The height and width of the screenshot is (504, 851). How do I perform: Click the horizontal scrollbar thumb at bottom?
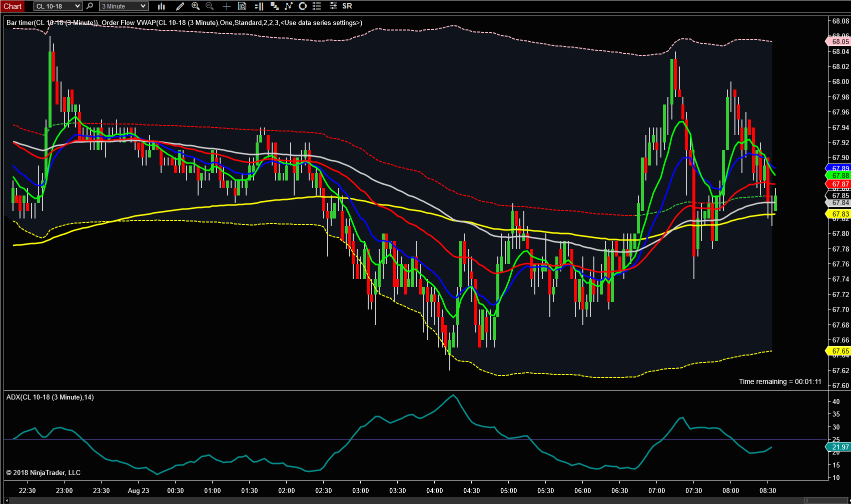coord(826,500)
